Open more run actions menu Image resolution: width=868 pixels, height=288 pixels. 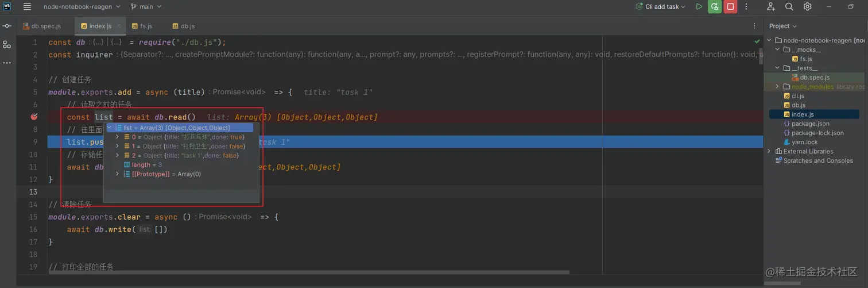click(x=746, y=7)
